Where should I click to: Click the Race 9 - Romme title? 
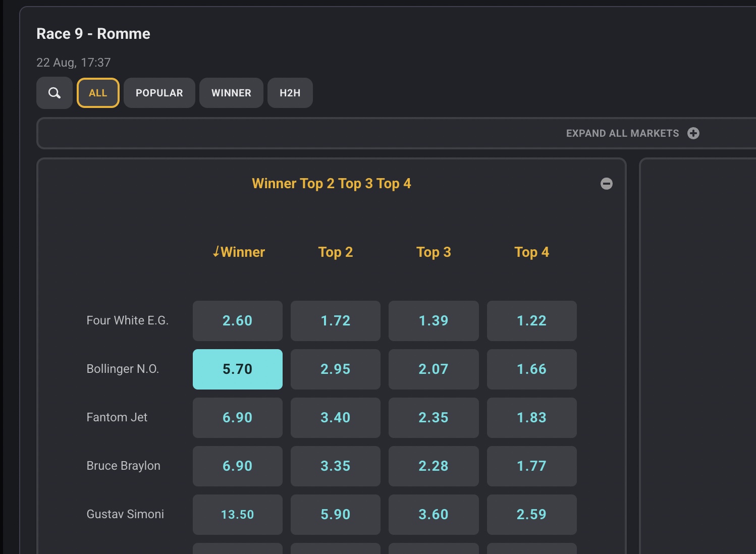[x=93, y=34]
